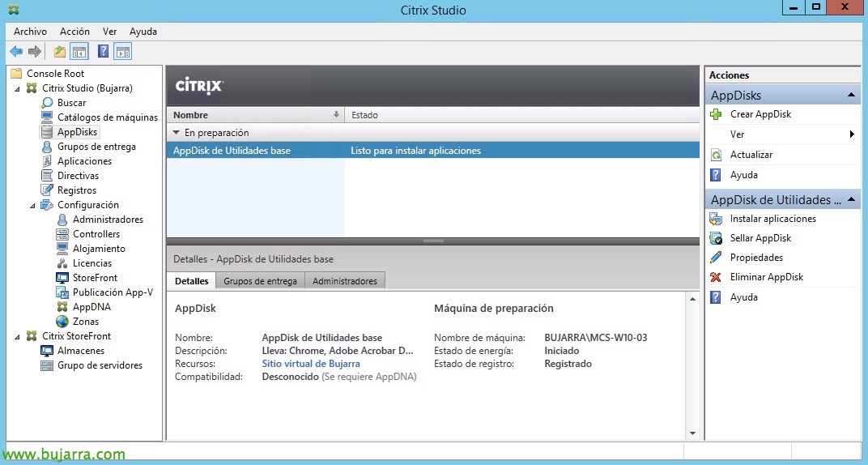
Task: Click the pane splitter grip handle
Action: (433, 241)
